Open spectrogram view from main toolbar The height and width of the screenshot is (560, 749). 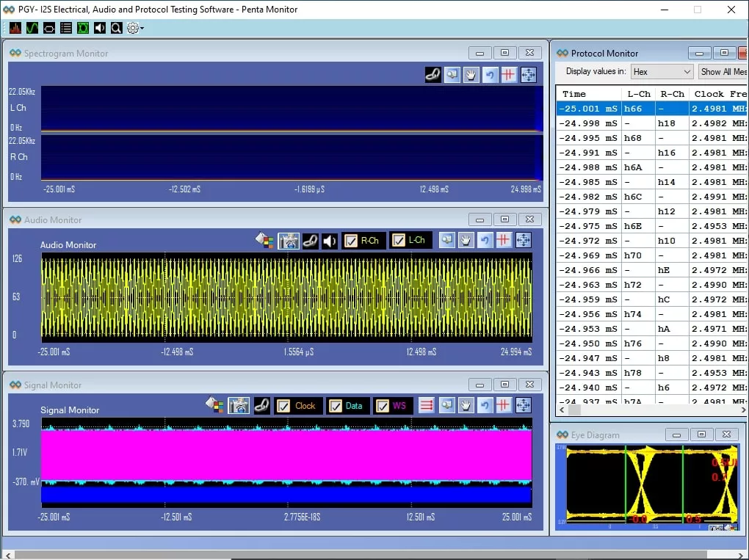15,28
